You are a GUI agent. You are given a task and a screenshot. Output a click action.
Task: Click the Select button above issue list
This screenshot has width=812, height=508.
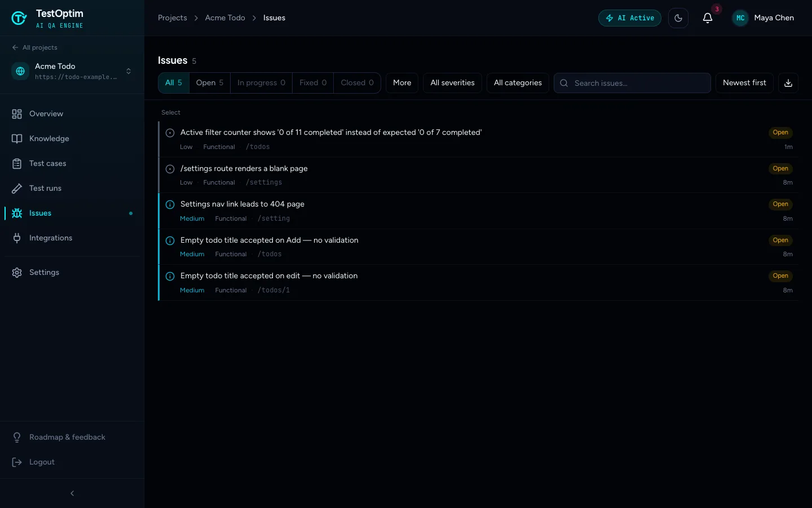click(171, 112)
